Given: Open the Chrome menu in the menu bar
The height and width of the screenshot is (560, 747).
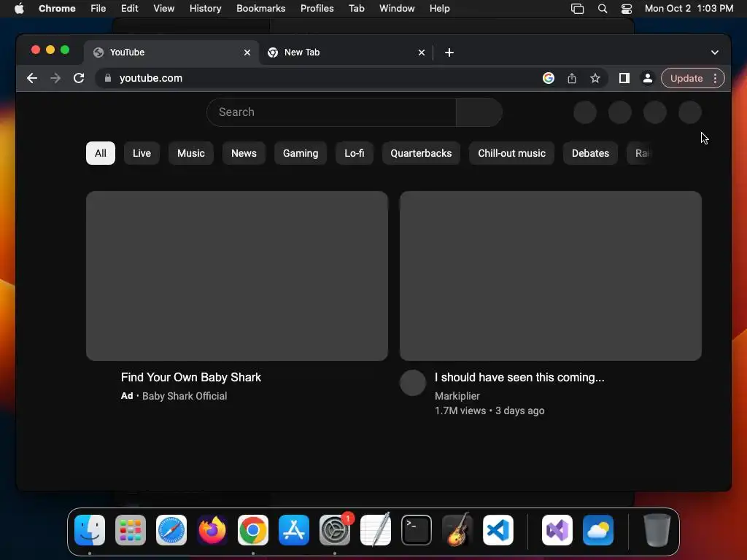Looking at the screenshot, I should click(x=57, y=9).
